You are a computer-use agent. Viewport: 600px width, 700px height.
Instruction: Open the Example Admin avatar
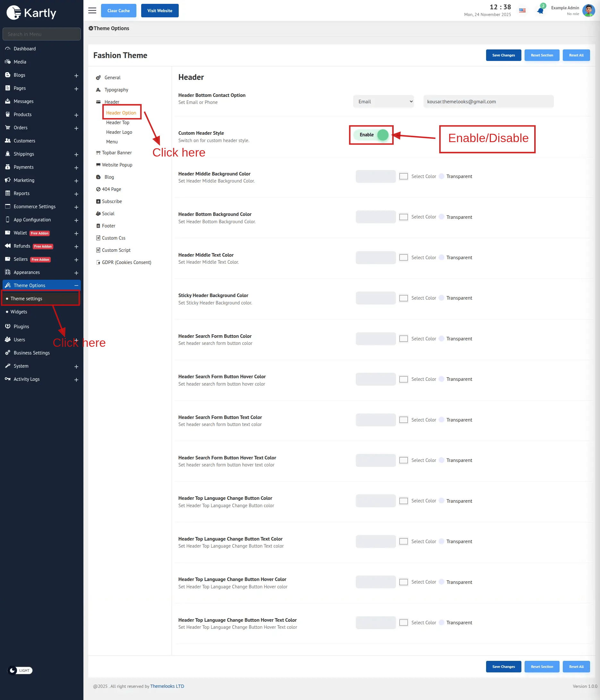(x=588, y=11)
